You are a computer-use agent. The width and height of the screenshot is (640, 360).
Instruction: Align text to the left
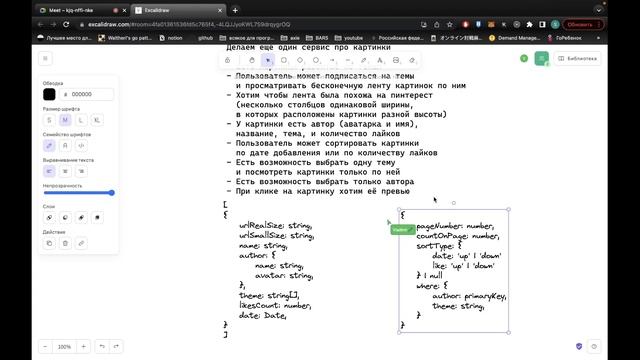tap(49, 171)
